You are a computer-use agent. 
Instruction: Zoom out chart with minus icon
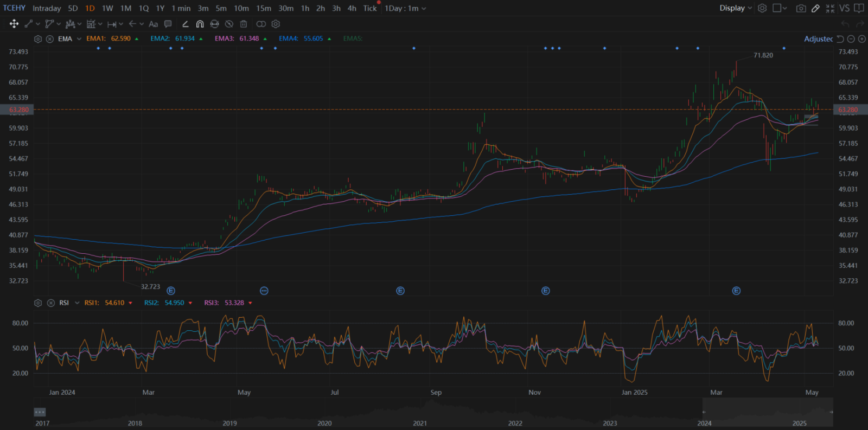[x=851, y=39]
